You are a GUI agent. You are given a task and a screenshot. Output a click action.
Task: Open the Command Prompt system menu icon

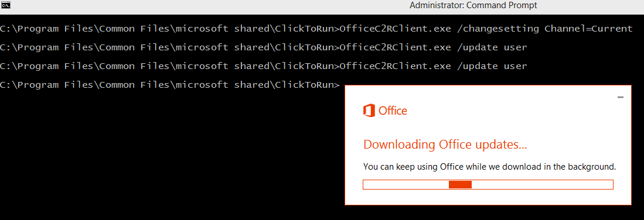tap(6, 5)
